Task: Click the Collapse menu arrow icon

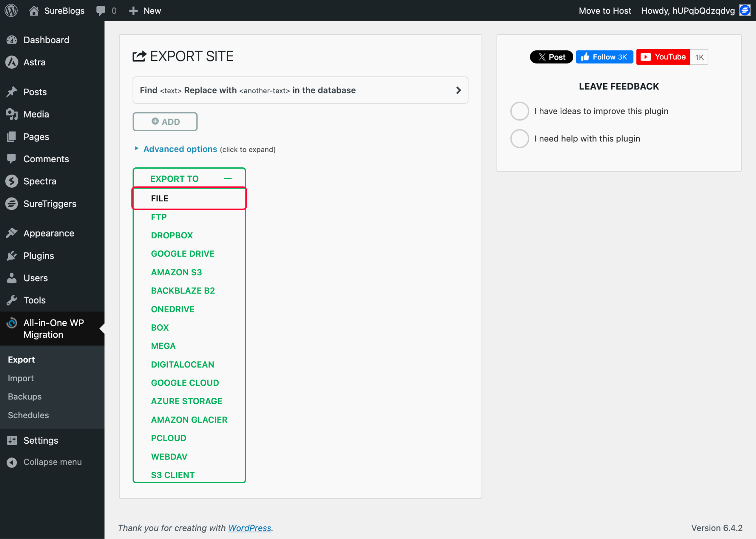Action: tap(12, 462)
